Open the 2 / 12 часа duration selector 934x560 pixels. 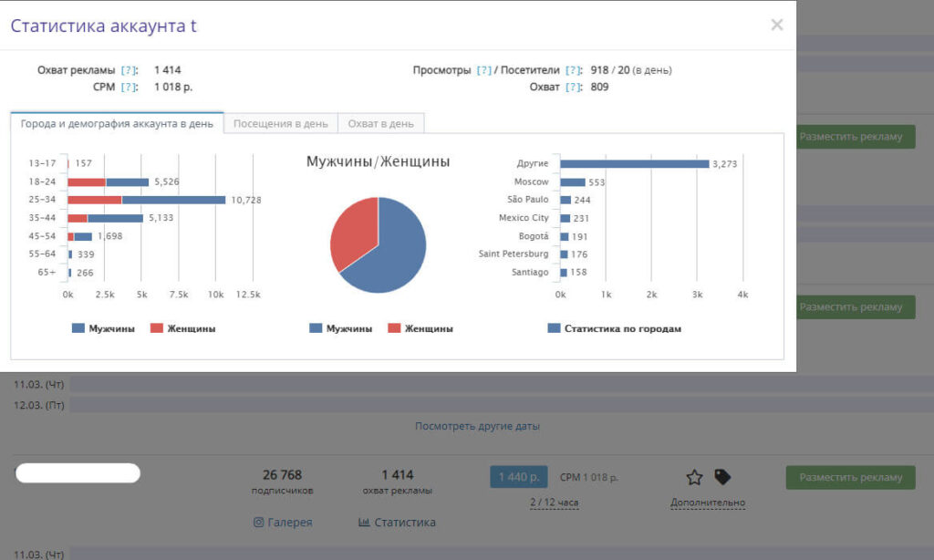tap(554, 503)
